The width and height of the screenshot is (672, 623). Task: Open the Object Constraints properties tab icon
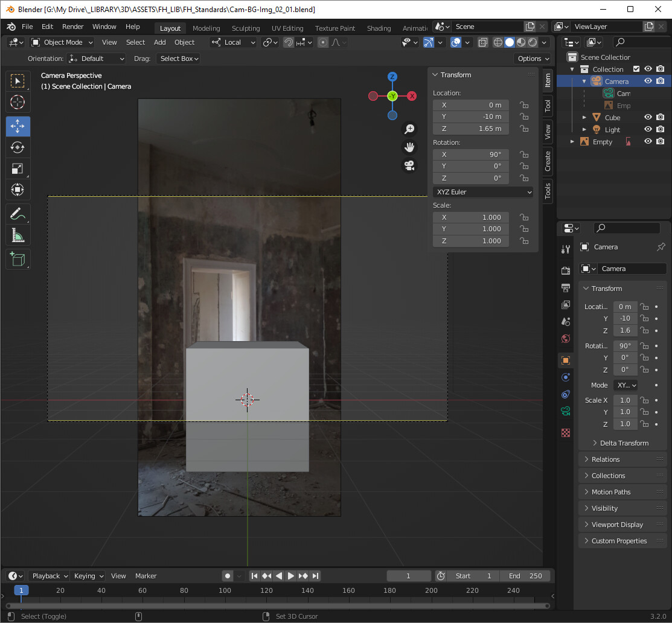tap(566, 394)
